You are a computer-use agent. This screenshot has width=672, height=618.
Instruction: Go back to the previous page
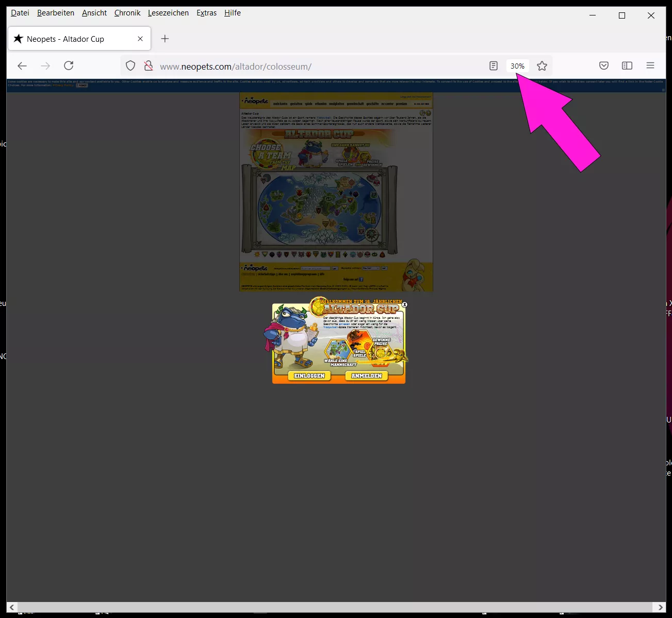[22, 66]
